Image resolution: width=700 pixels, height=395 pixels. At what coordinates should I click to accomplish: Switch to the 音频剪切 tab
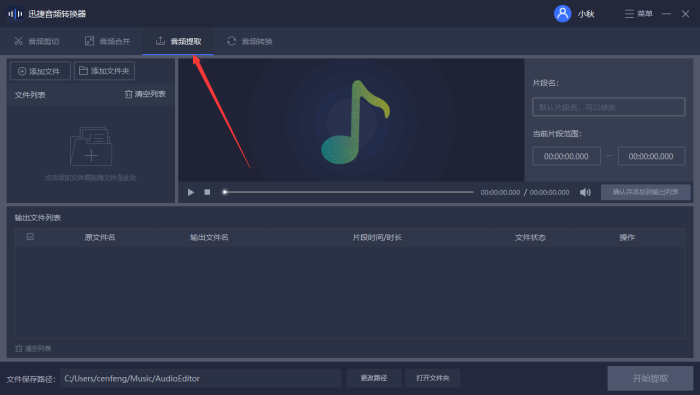pyautogui.click(x=37, y=42)
